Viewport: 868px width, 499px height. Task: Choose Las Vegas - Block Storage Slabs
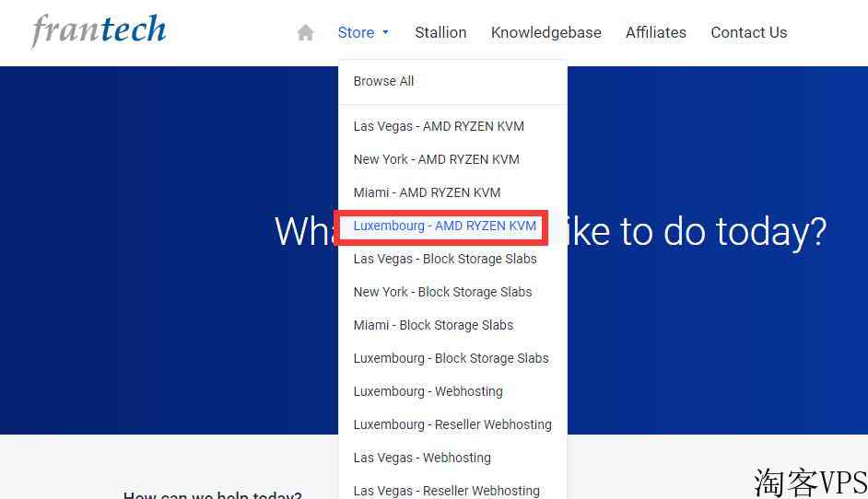coord(444,259)
